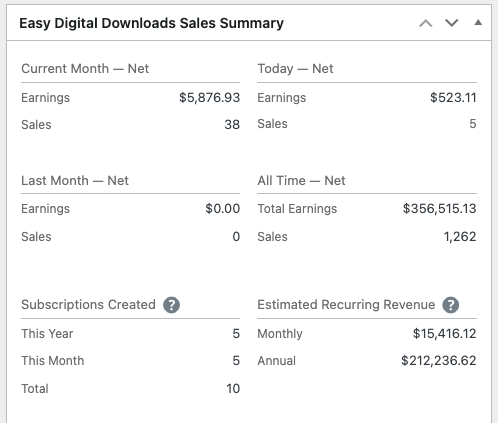This screenshot has height=423, width=498.
Task: Select Last Month — Net heading
Action: (x=75, y=181)
